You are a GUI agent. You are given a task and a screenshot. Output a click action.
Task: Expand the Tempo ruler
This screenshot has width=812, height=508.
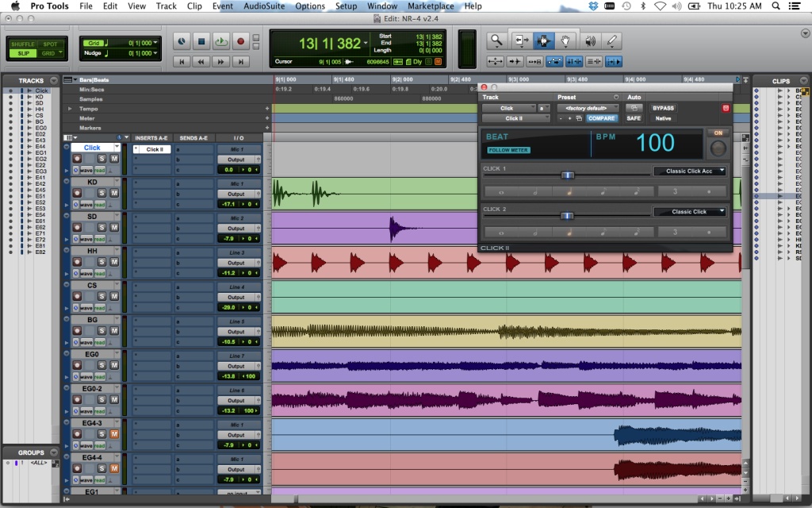[x=70, y=109]
